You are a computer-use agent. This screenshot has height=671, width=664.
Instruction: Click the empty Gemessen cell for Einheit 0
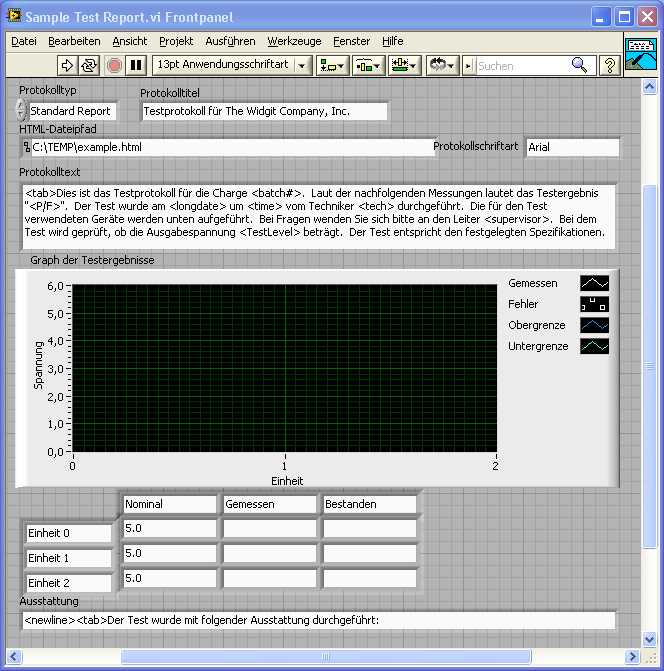click(x=270, y=528)
